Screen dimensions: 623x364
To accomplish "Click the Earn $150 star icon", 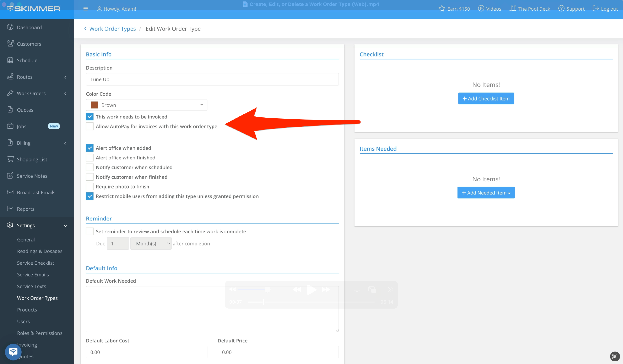I will tap(441, 9).
